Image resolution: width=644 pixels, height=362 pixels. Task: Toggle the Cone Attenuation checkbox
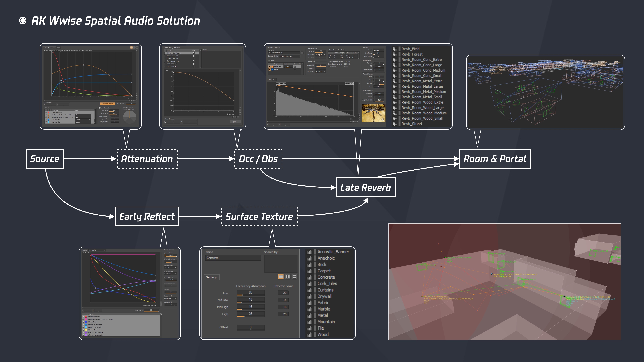coord(99,108)
